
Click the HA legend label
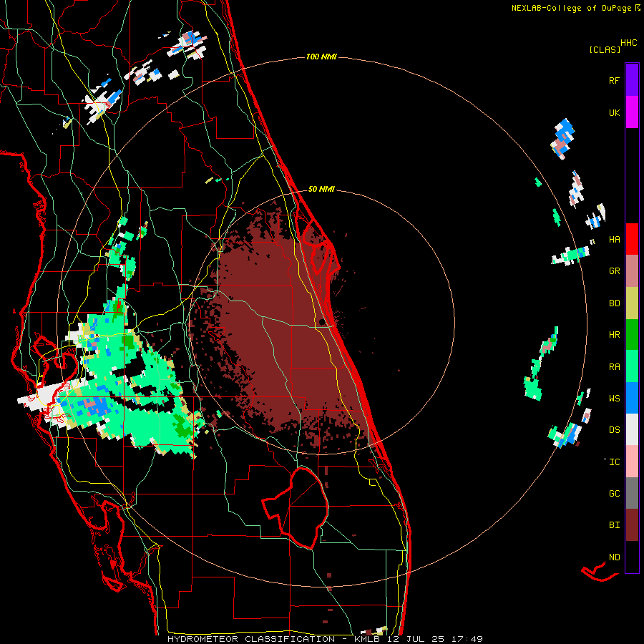[614, 240]
